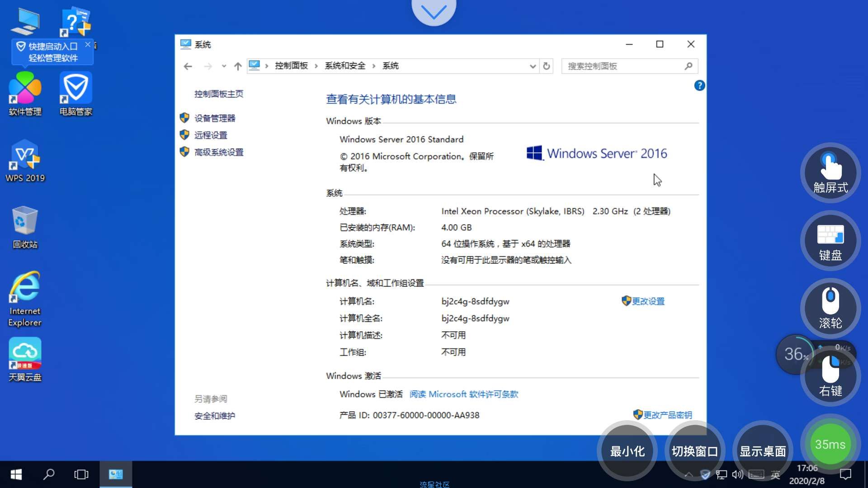Launch WPS 2019 from the desktop
This screenshot has height=488, width=868.
point(25,161)
